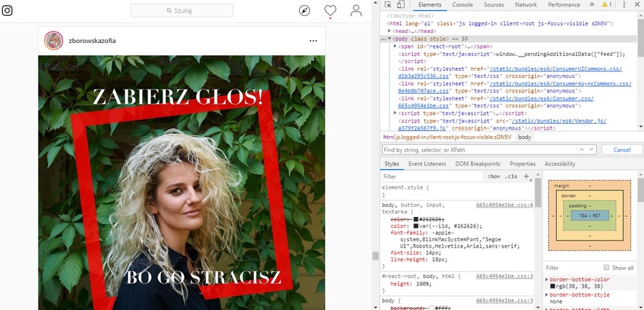Switch to the Elements tab
The width and height of the screenshot is (644, 310).
click(429, 5)
